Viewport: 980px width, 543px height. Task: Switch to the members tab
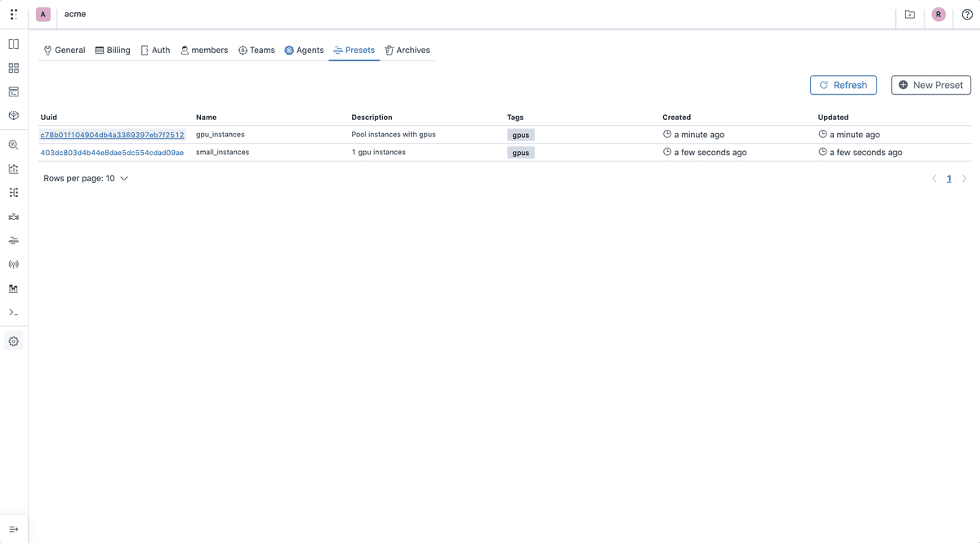coord(204,50)
